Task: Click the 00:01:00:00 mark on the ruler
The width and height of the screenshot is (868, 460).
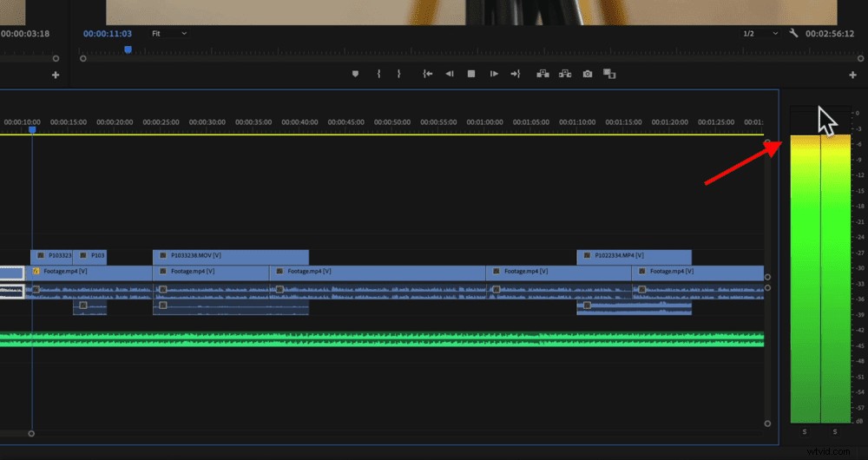Action: coord(484,122)
